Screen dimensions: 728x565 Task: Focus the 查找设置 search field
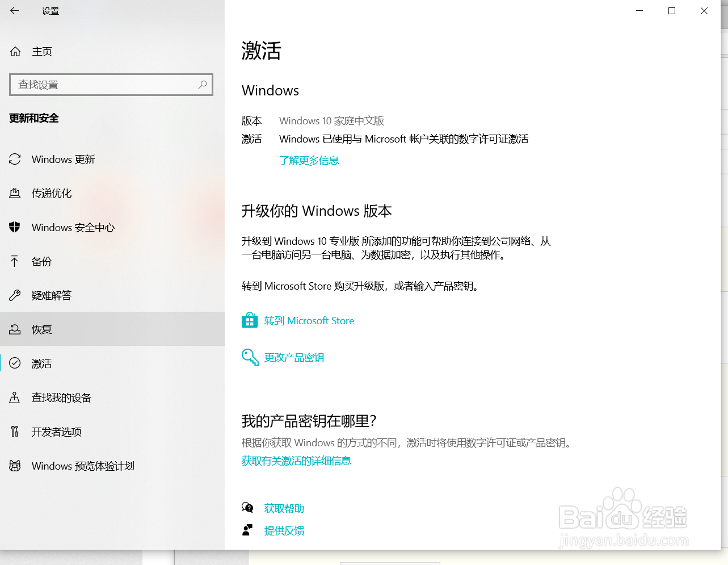tap(111, 85)
